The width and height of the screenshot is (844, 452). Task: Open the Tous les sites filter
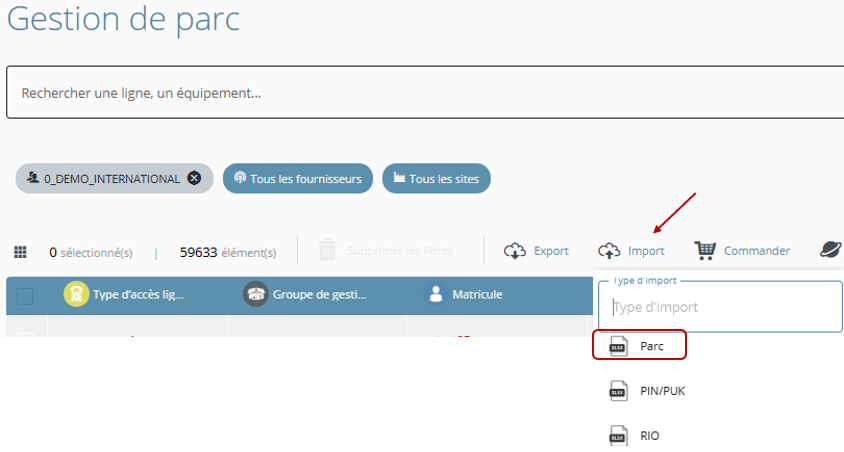[436, 179]
